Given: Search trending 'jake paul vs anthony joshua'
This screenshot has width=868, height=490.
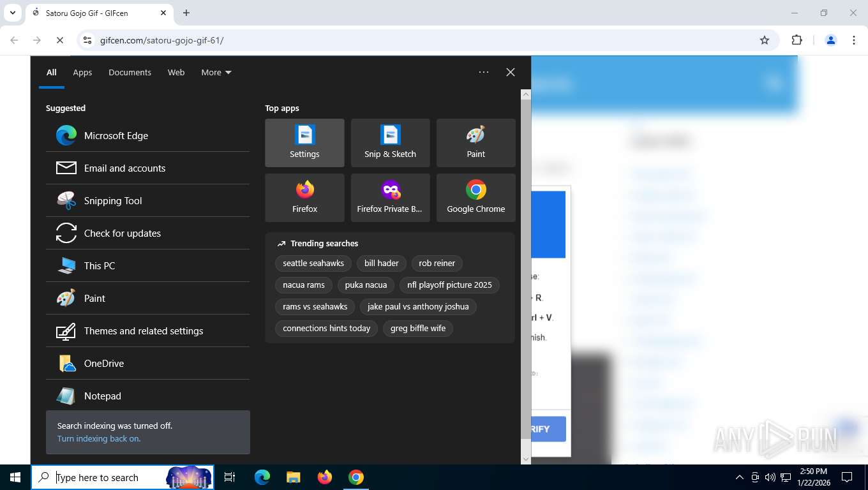Looking at the screenshot, I should coord(418,306).
